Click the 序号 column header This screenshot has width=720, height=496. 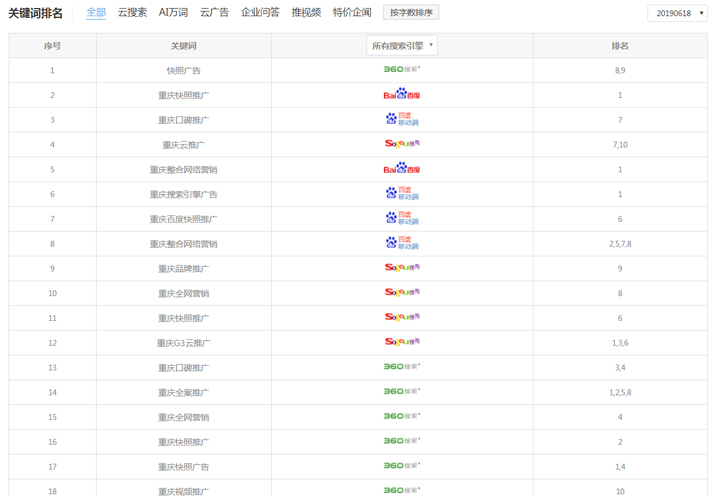point(52,45)
